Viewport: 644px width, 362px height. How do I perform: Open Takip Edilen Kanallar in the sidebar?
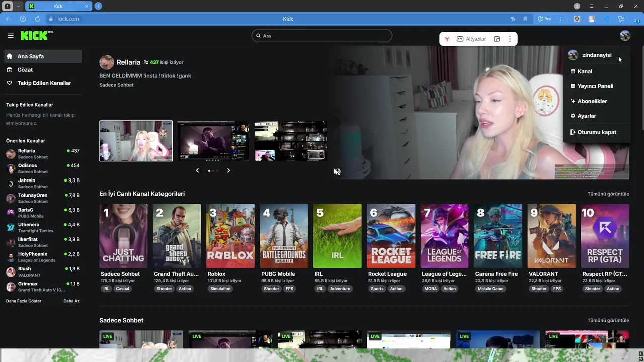(42, 83)
